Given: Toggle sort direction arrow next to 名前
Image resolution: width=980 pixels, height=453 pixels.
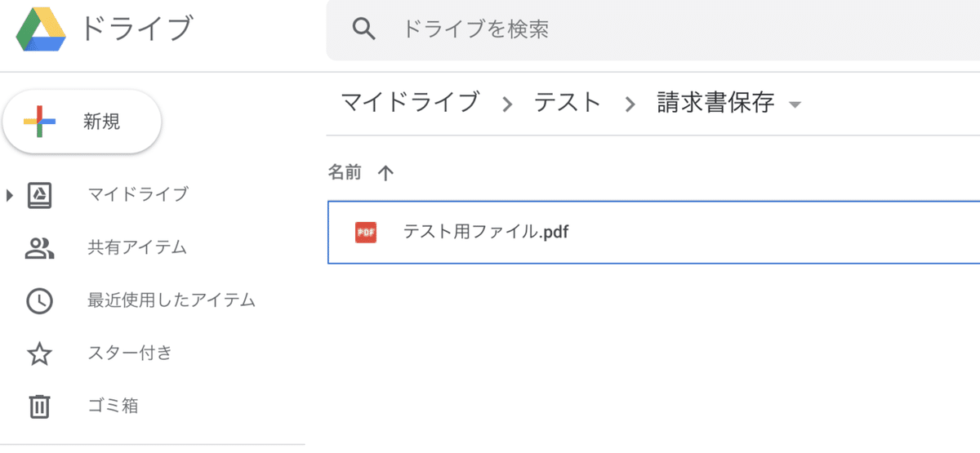Looking at the screenshot, I should tap(386, 172).
